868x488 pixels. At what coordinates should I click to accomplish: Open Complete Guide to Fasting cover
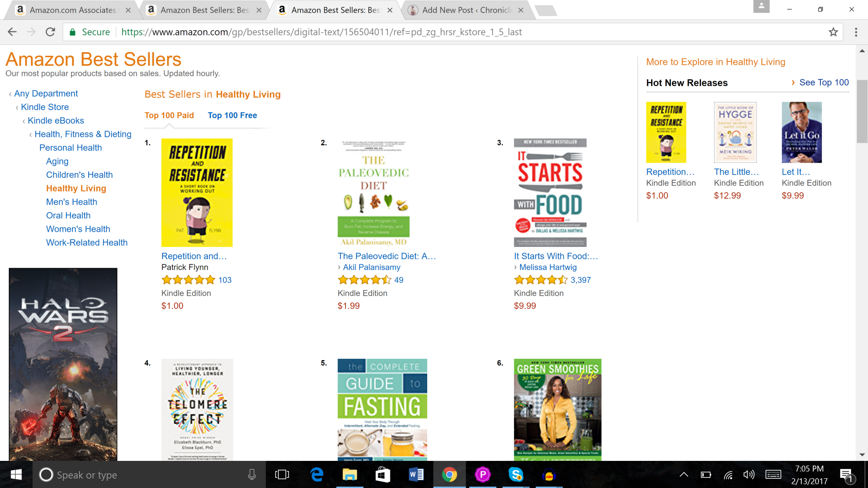(x=382, y=410)
